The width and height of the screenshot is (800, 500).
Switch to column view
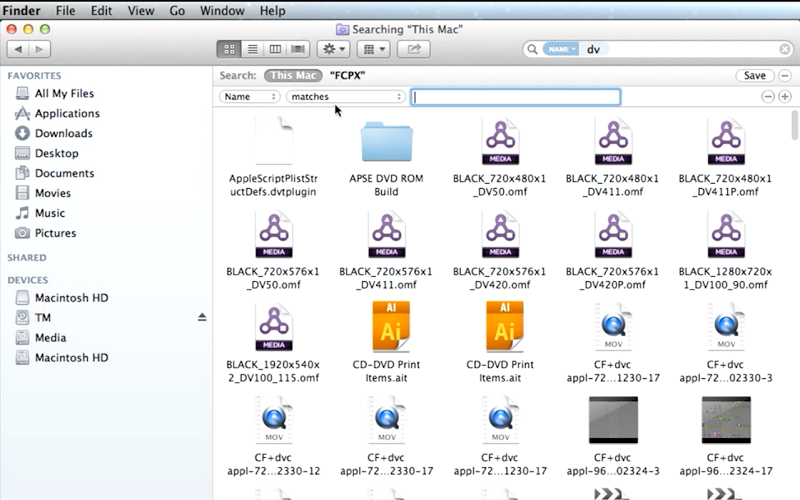(x=275, y=49)
